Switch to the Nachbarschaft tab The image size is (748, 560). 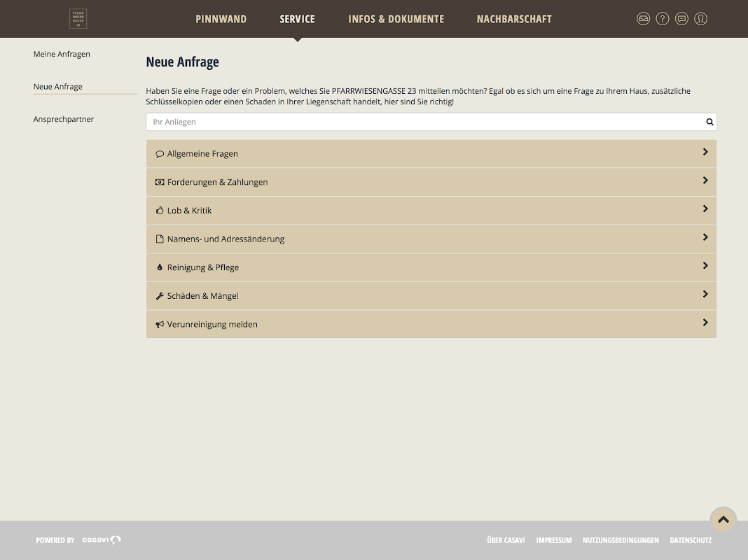[514, 19]
